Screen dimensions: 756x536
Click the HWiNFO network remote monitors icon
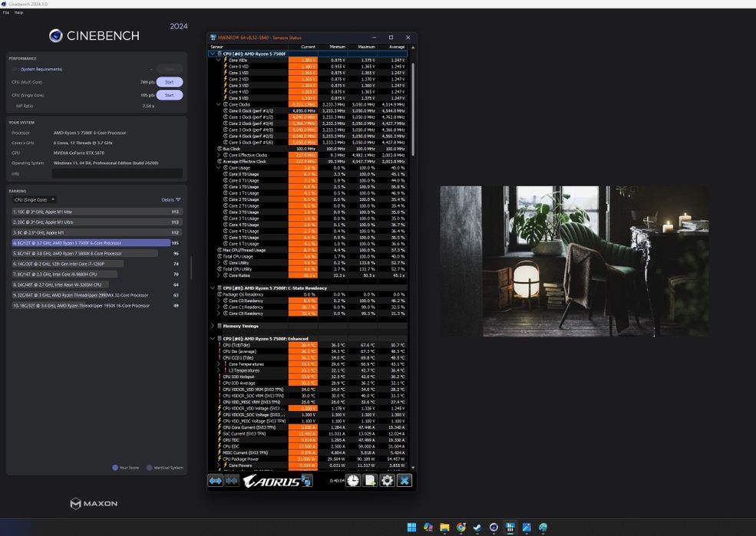(x=306, y=480)
